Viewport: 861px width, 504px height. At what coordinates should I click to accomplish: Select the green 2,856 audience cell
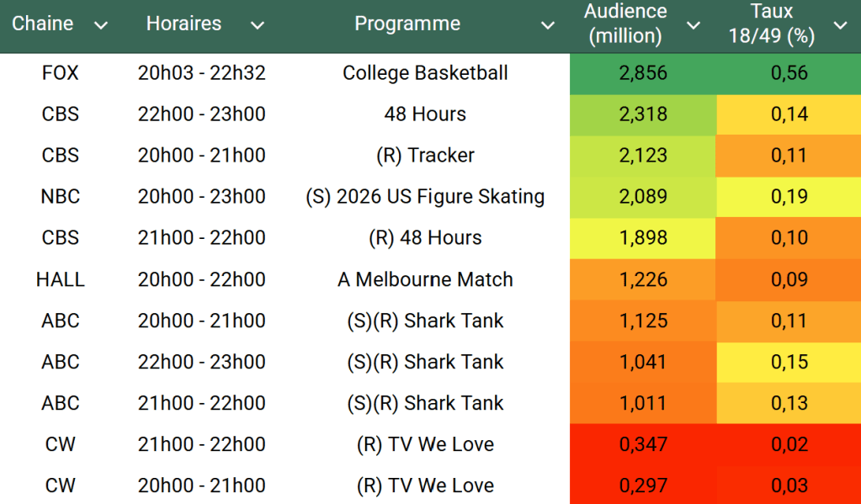tap(643, 73)
